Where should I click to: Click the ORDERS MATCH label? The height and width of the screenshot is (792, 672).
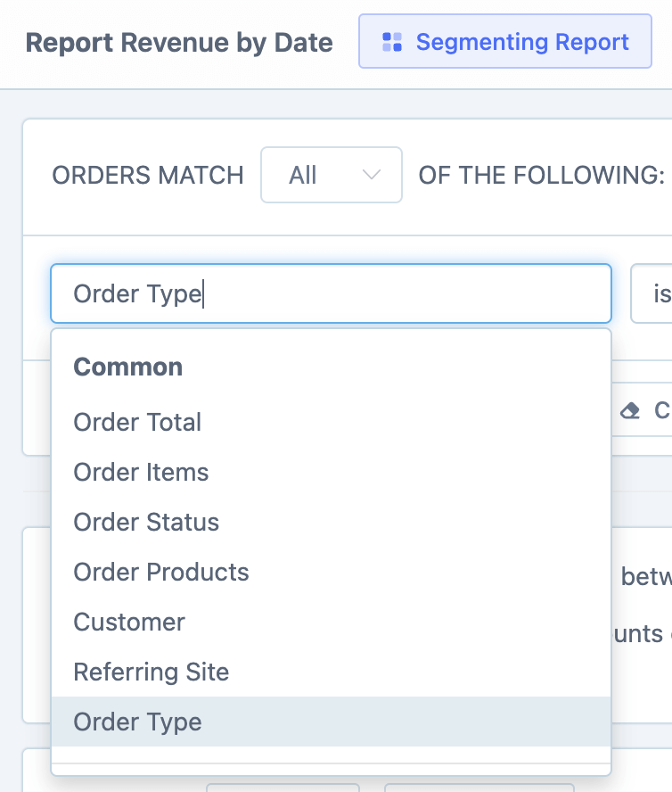(x=147, y=175)
